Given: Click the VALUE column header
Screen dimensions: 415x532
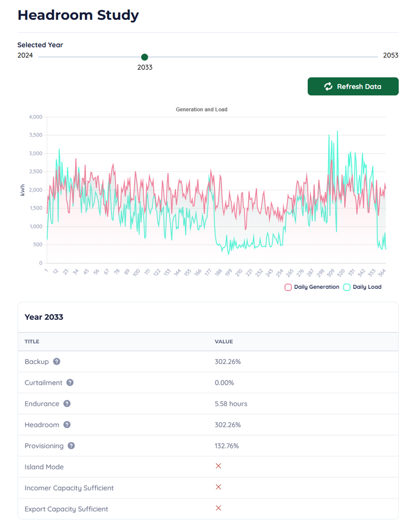Looking at the screenshot, I should [224, 342].
